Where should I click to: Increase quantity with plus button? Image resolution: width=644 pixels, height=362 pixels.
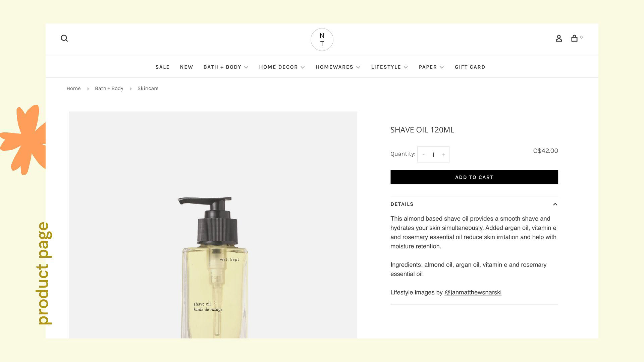click(443, 155)
